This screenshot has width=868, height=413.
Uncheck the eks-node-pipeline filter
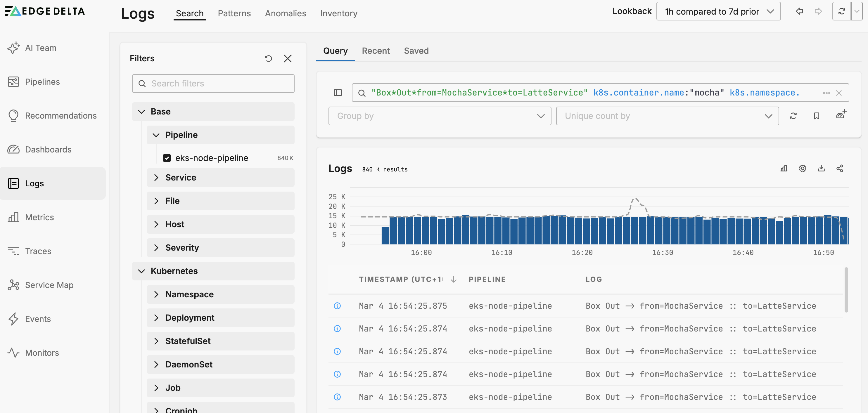click(x=167, y=157)
